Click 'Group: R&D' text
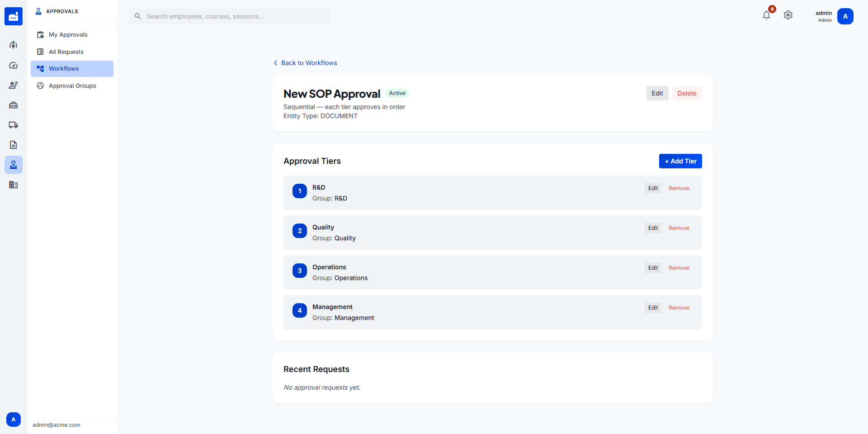Image resolution: width=868 pixels, height=434 pixels. tap(330, 198)
